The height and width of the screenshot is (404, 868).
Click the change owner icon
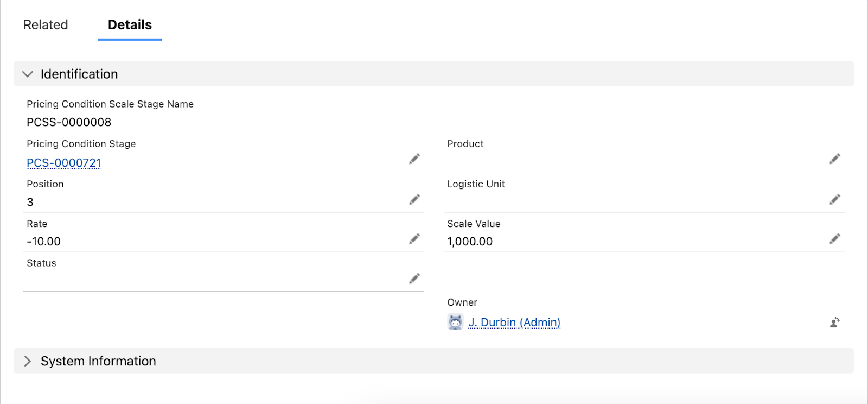click(835, 323)
